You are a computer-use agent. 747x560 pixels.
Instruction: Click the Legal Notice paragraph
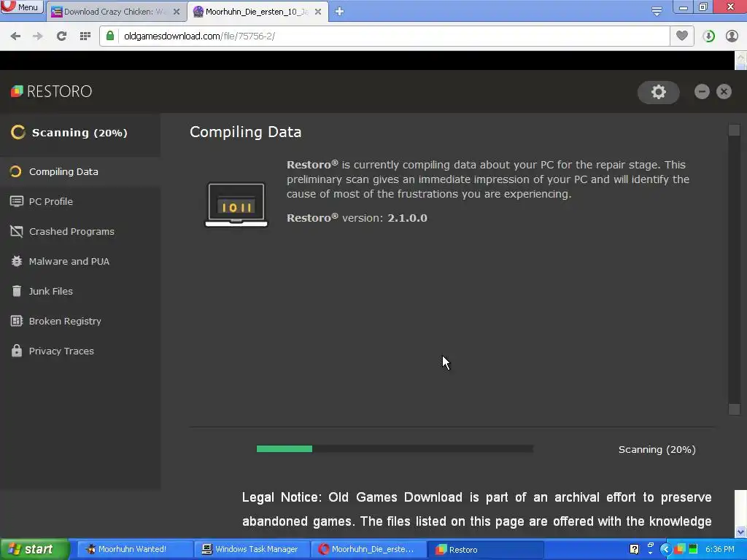[476, 509]
